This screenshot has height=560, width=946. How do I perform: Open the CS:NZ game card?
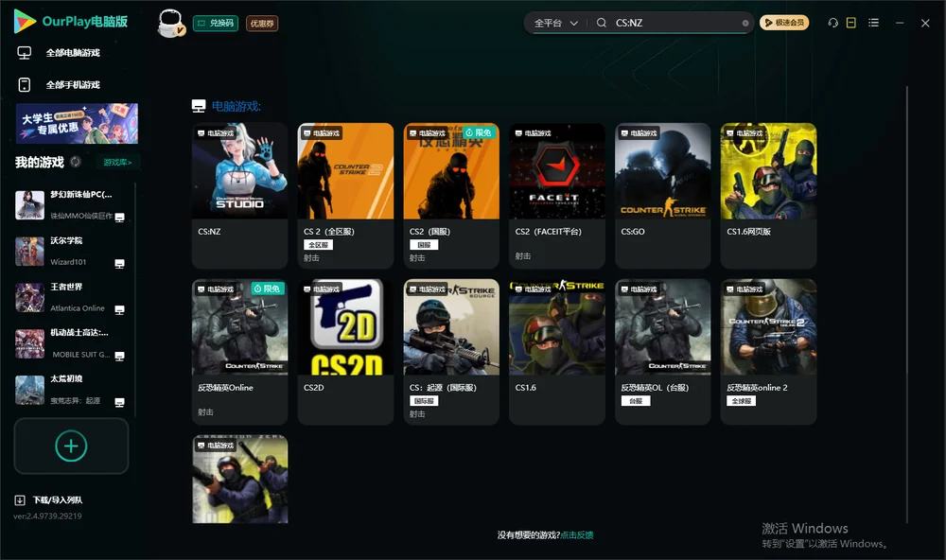[239, 196]
